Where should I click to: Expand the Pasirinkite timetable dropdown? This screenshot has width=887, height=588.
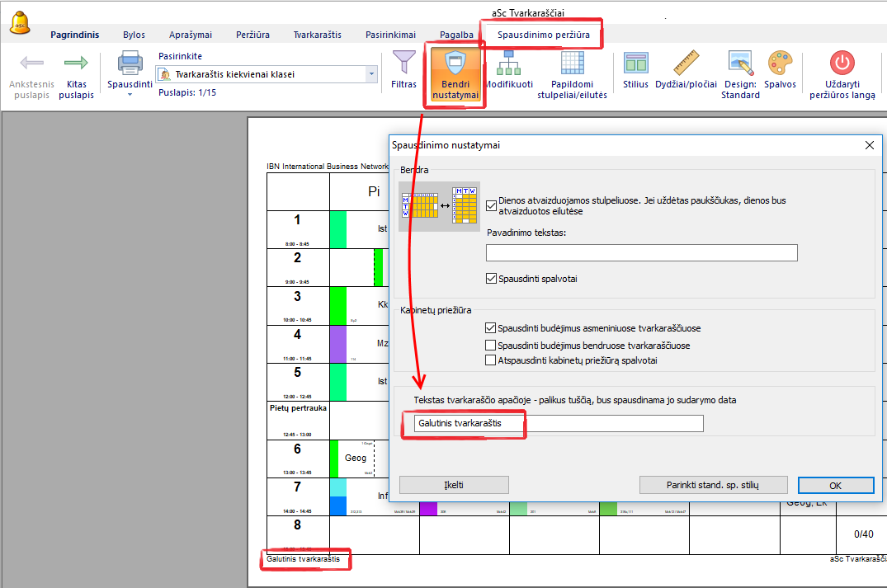click(372, 74)
